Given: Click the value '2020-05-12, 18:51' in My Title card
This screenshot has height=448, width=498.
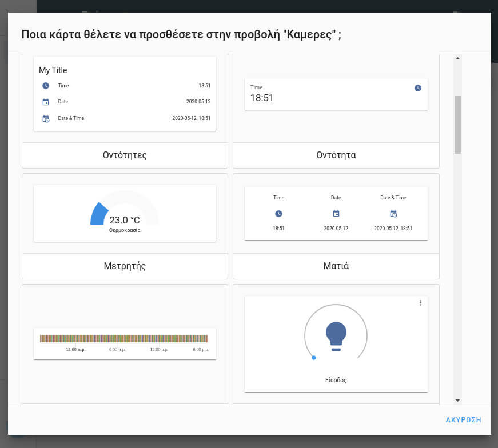Looking at the screenshot, I should [x=191, y=118].
